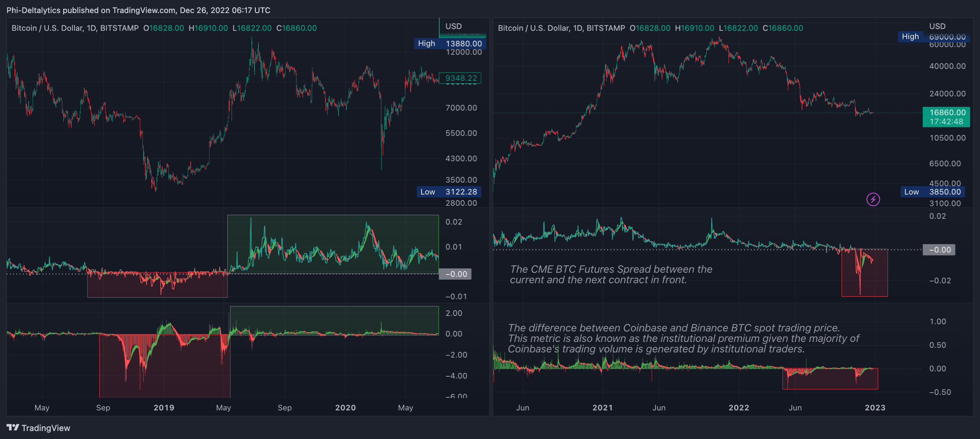Open the USD currency selector on left chart
The height and width of the screenshot is (439, 980).
click(x=453, y=26)
